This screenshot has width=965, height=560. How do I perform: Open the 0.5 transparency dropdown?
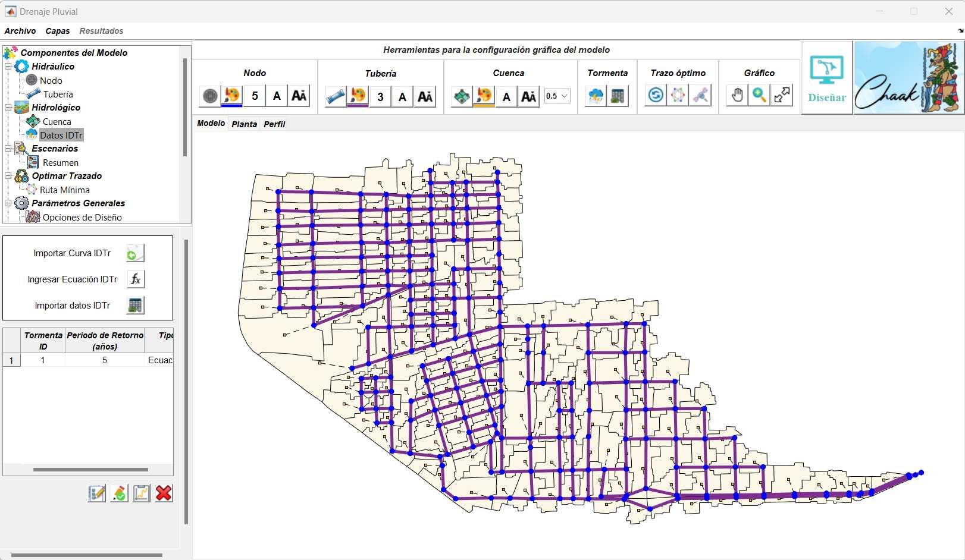click(x=557, y=96)
